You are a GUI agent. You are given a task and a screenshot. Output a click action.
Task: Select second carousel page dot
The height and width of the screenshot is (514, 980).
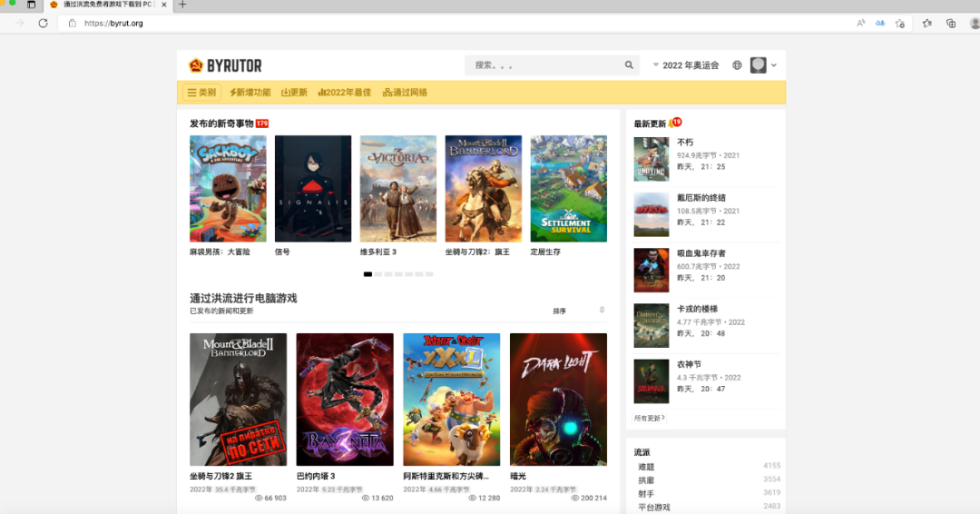click(x=378, y=274)
